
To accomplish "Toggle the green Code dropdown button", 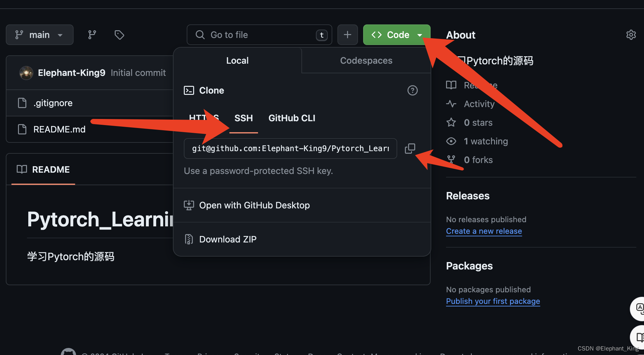I will (x=397, y=35).
